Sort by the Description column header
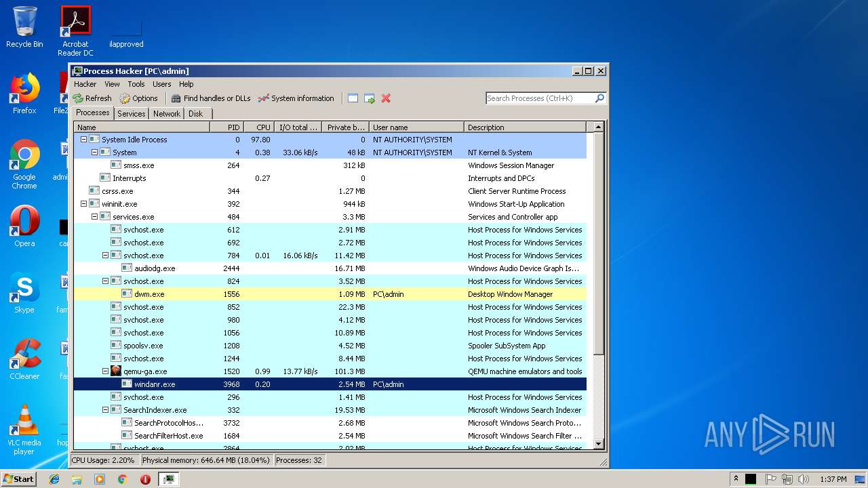Image resolution: width=868 pixels, height=488 pixels. (525, 127)
